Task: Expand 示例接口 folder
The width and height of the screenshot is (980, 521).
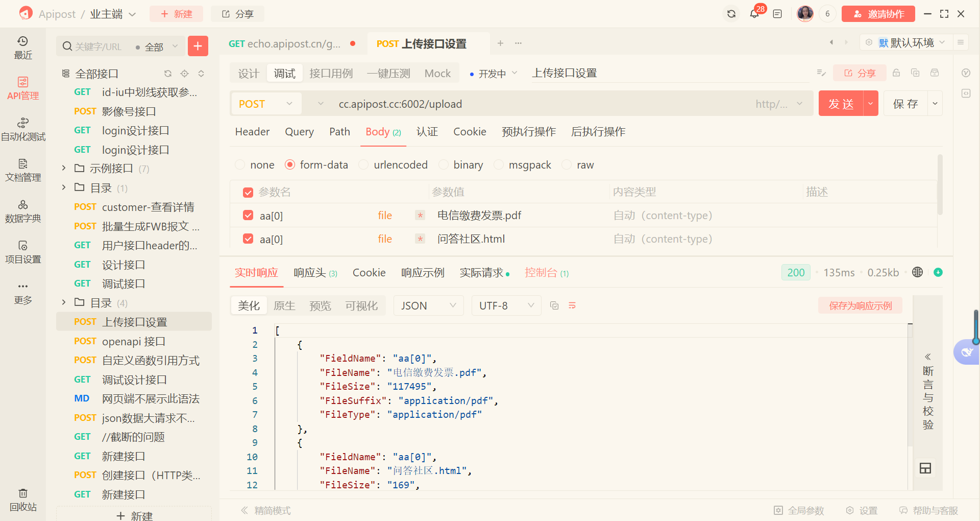Action: coord(63,168)
